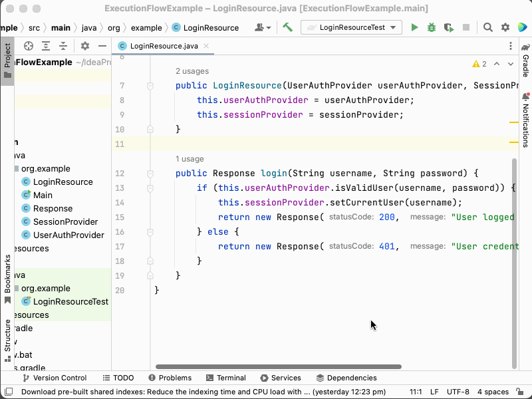Image resolution: width=532 pixels, height=399 pixels.
Task: Click 'example' in the breadcrumb bar
Action: [146, 28]
